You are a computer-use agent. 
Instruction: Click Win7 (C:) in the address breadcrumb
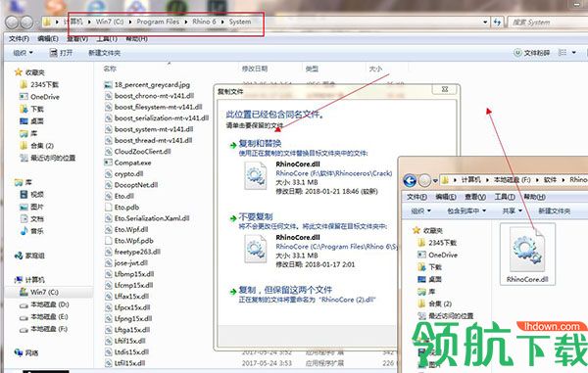tap(110, 22)
